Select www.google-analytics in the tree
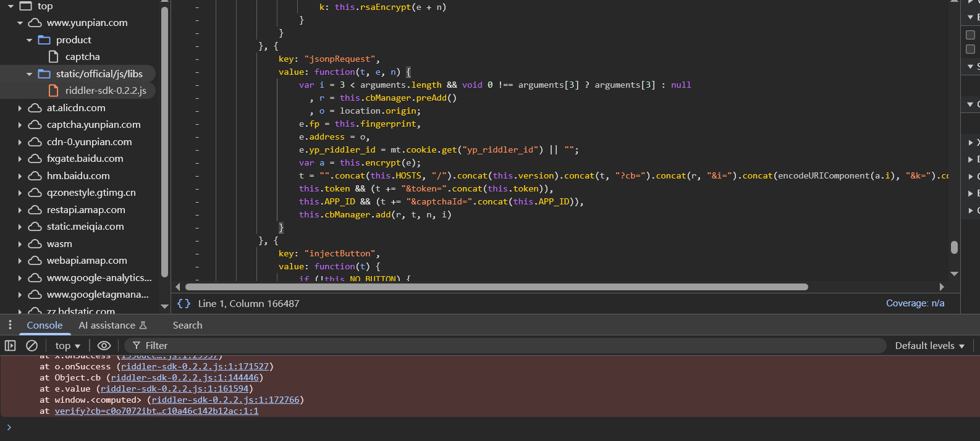Image resolution: width=980 pixels, height=441 pixels. pos(99,277)
